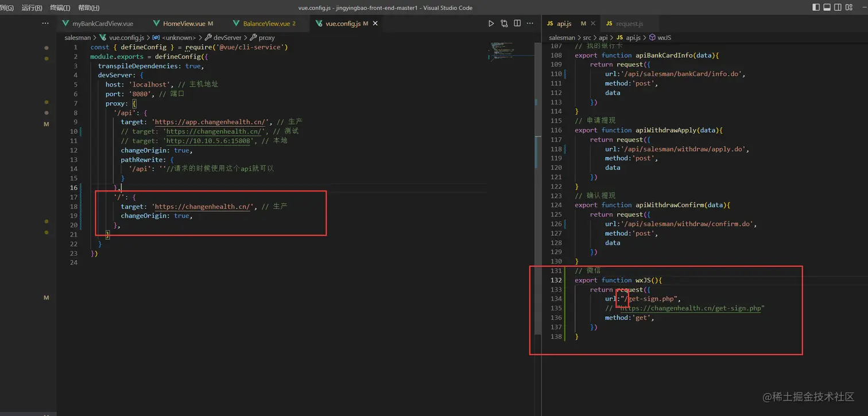Split the left editor to the right
This screenshot has width=868, height=416.
[x=517, y=24]
